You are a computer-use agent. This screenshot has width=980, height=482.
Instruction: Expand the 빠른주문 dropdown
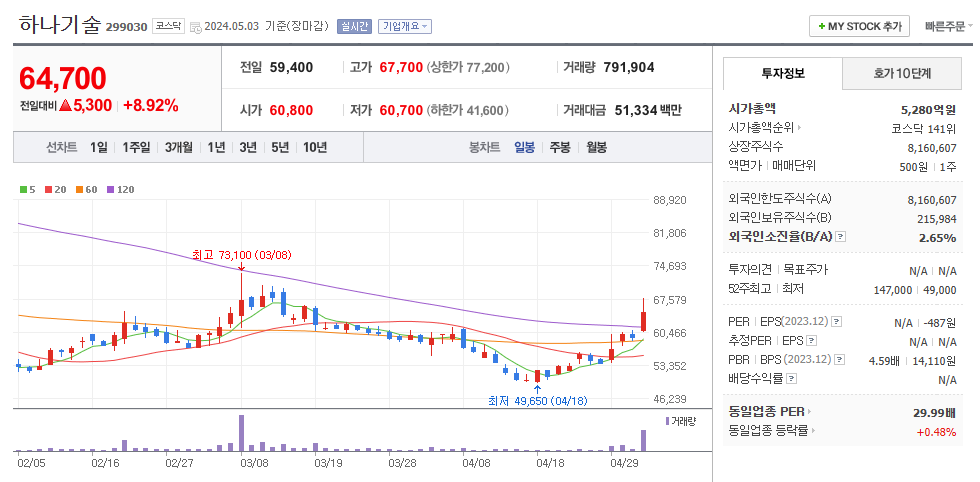pos(949,27)
